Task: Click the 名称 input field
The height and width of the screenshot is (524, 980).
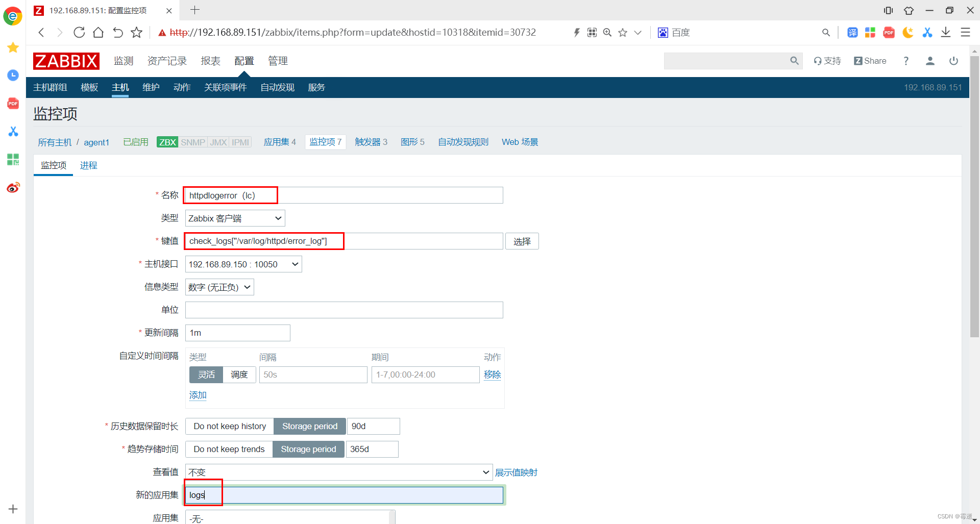Action: click(344, 195)
